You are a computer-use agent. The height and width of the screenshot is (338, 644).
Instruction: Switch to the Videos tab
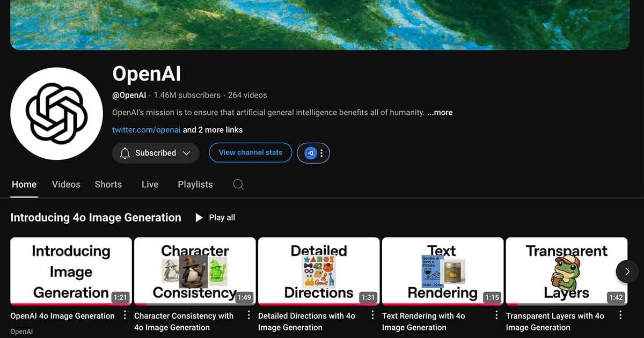tap(66, 184)
